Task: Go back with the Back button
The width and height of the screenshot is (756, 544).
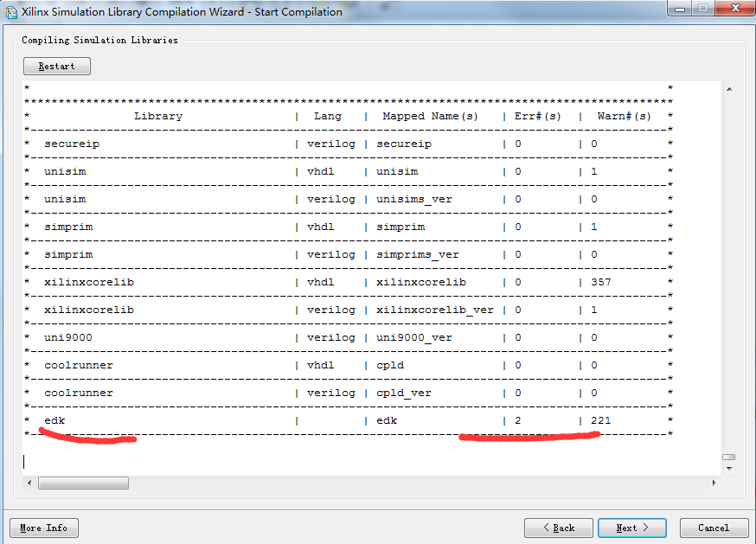Action: (x=558, y=528)
